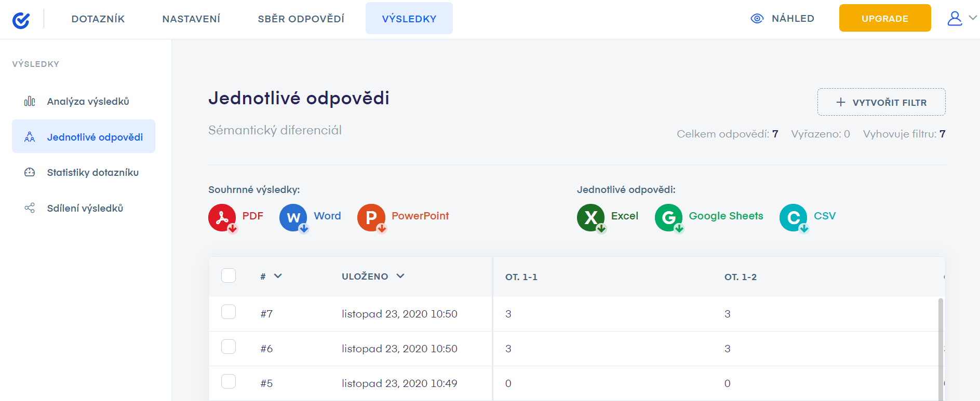Screen dimensions: 980x401
Task: Download individual responses as Excel icon
Action: (x=590, y=217)
